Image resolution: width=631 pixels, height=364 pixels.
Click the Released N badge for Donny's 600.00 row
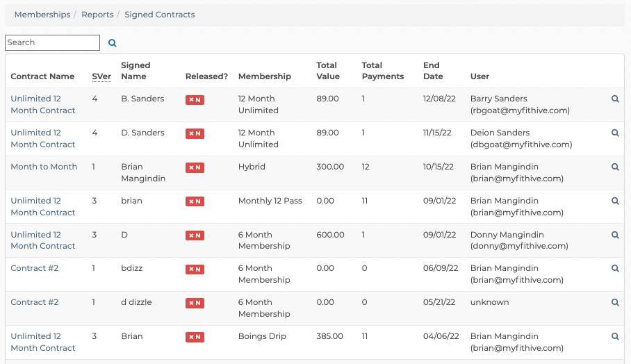195,235
